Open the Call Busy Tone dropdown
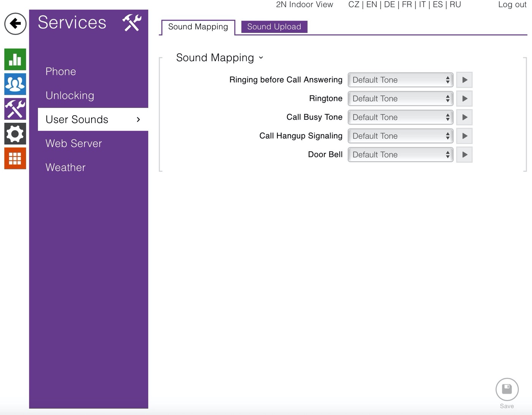This screenshot has height=415, width=532. click(401, 117)
